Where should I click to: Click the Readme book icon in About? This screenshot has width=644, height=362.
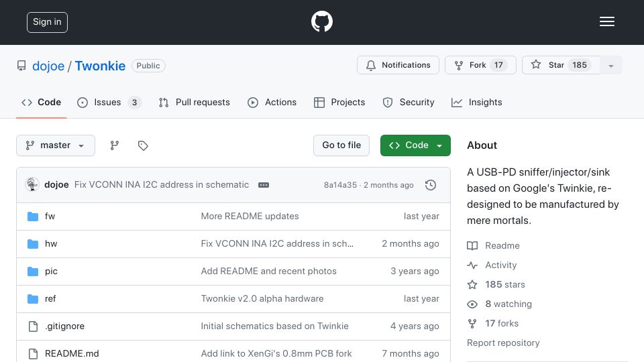[x=472, y=246]
